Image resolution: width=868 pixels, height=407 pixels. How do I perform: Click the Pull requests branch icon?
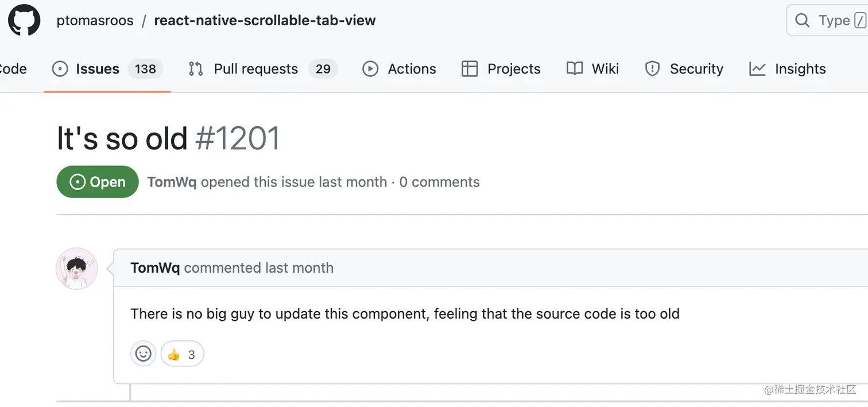196,69
